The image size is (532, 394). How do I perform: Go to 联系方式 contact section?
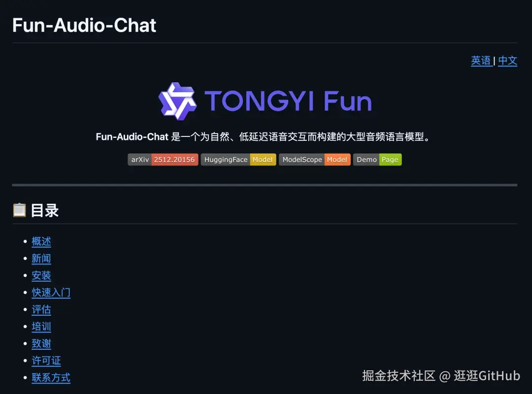[x=51, y=377]
